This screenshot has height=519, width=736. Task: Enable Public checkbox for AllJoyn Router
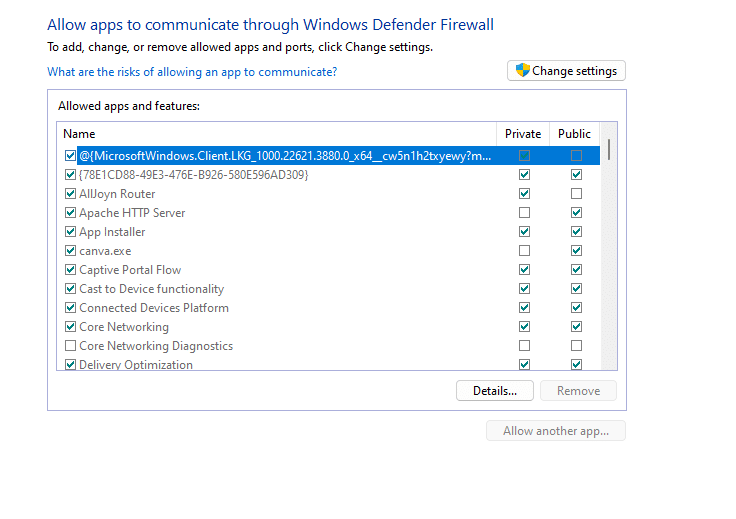576,194
